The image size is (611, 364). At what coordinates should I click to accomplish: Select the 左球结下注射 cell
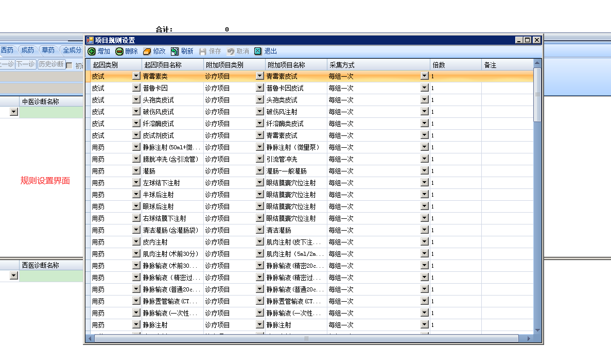[x=172, y=183]
